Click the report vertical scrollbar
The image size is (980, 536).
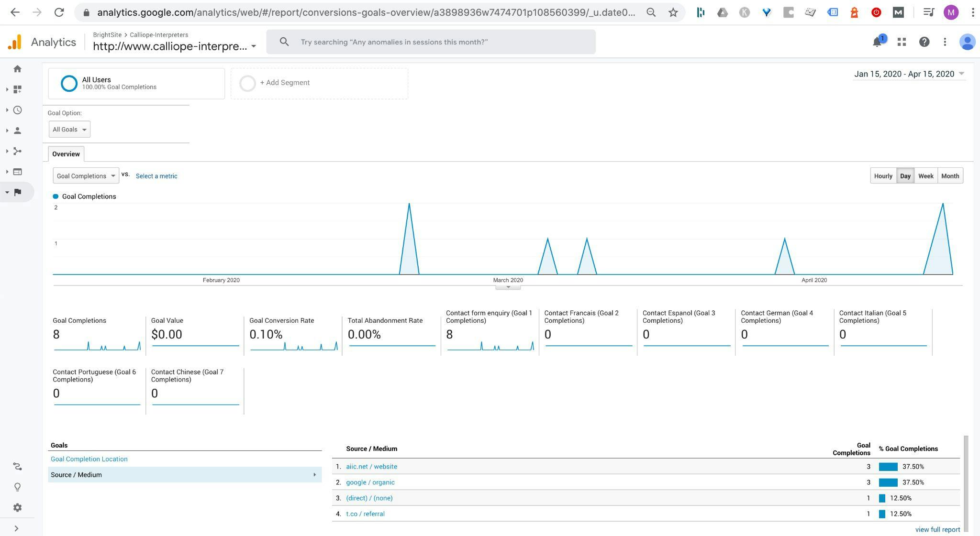966,483
